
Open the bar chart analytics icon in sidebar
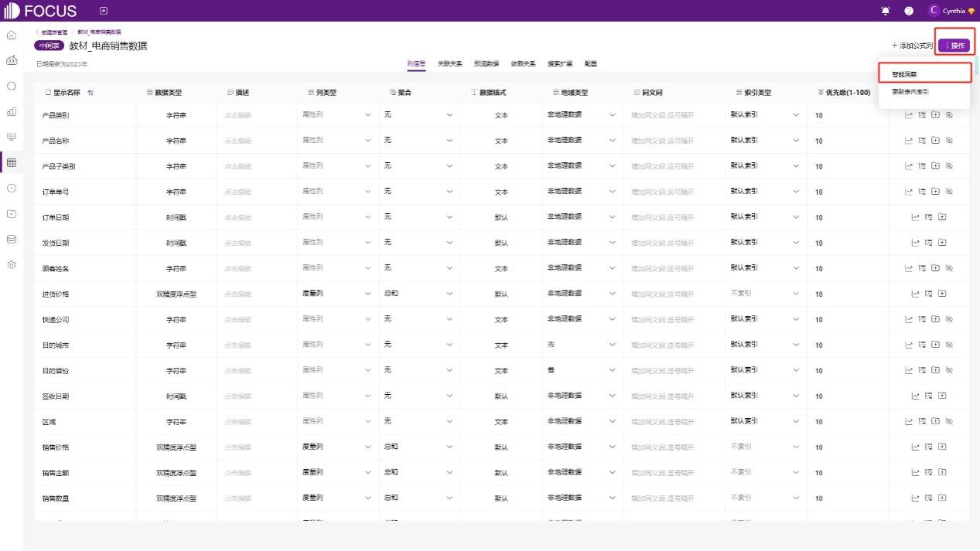tap(10, 112)
